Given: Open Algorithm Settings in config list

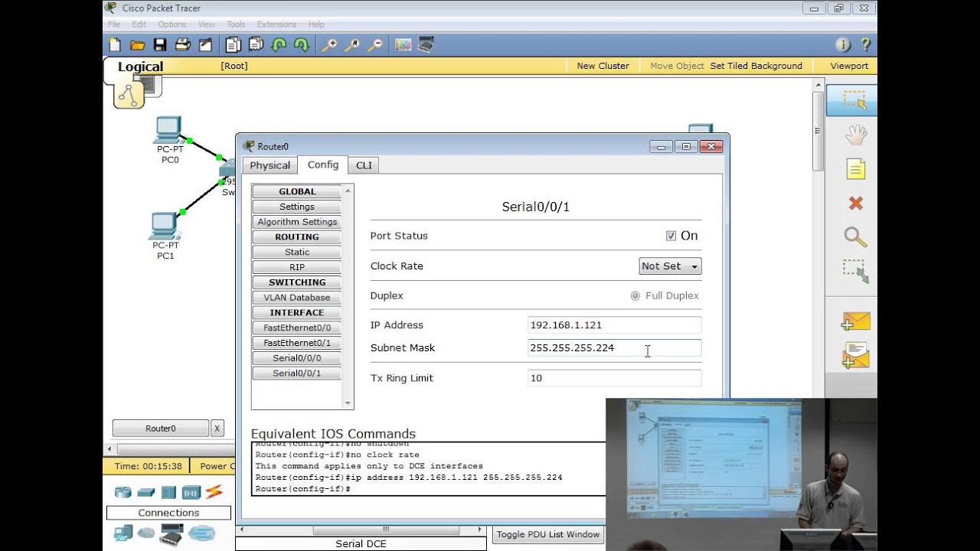Looking at the screenshot, I should click(297, 222).
